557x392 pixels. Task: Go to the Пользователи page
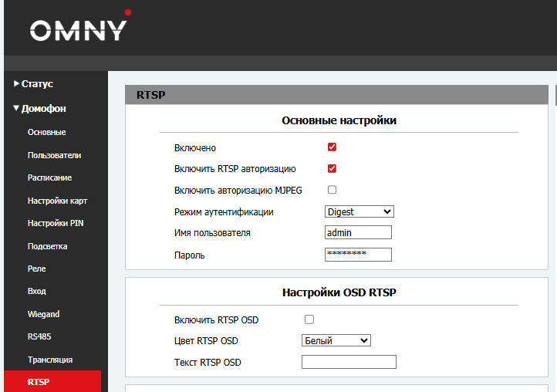click(x=54, y=155)
